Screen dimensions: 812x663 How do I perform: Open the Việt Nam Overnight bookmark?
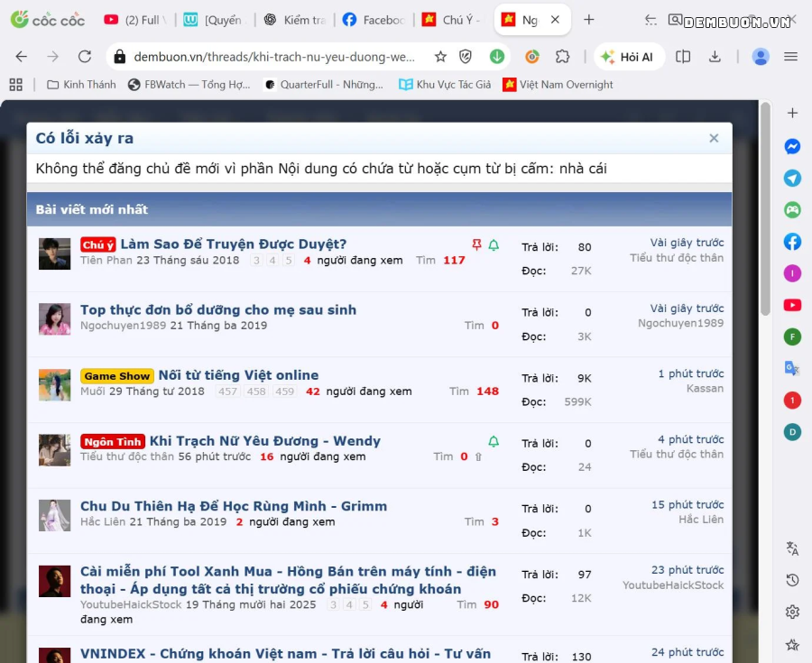point(558,85)
